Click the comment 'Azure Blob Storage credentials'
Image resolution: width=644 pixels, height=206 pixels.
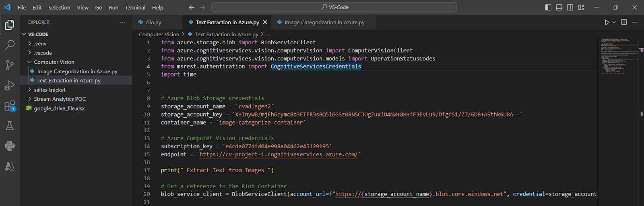pyautogui.click(x=213, y=98)
